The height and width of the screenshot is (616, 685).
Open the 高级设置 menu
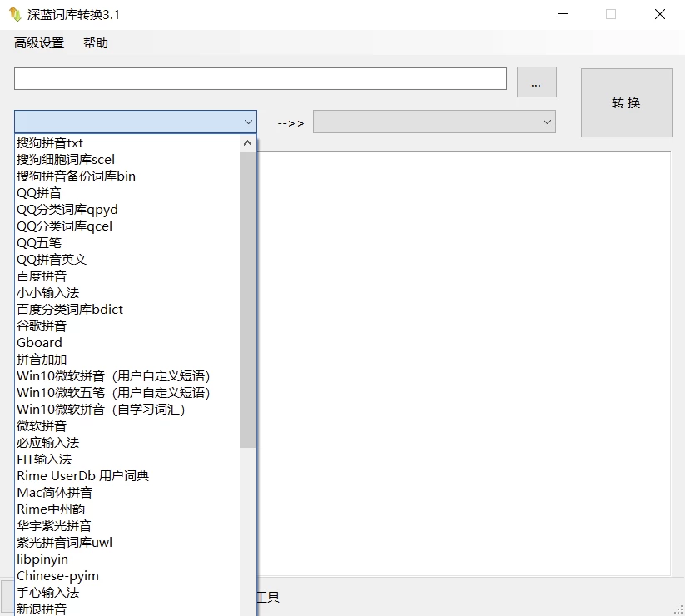[39, 43]
